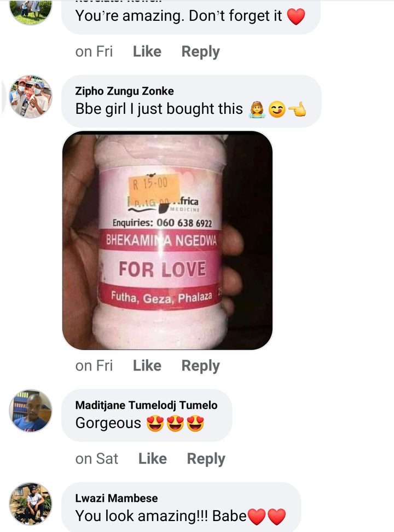The width and height of the screenshot is (394, 532).
Task: Open Lwazi Mambese's profile picture
Action: [31, 504]
